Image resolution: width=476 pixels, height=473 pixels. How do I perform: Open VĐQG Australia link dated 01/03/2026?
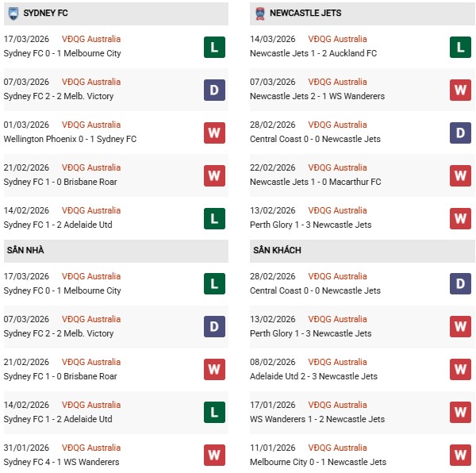point(92,125)
